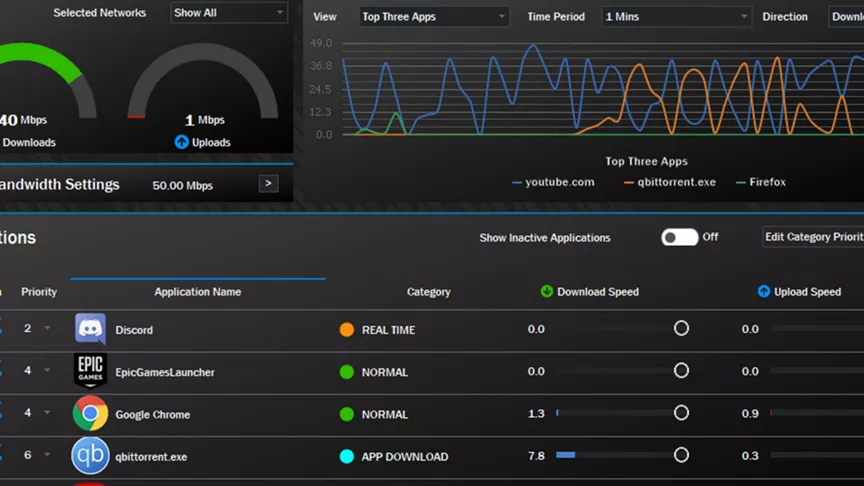Viewport: 864px width, 486px height.
Task: Open the View Top Three Apps dropdown
Action: 433,17
